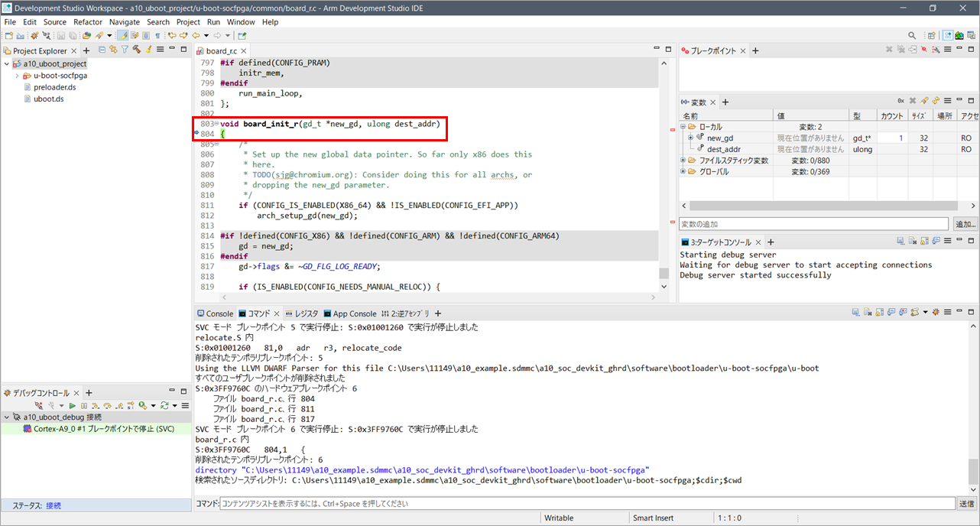Toggle hexadecimal 0x display in variables view
The height and width of the screenshot is (526, 980).
pyautogui.click(x=900, y=102)
